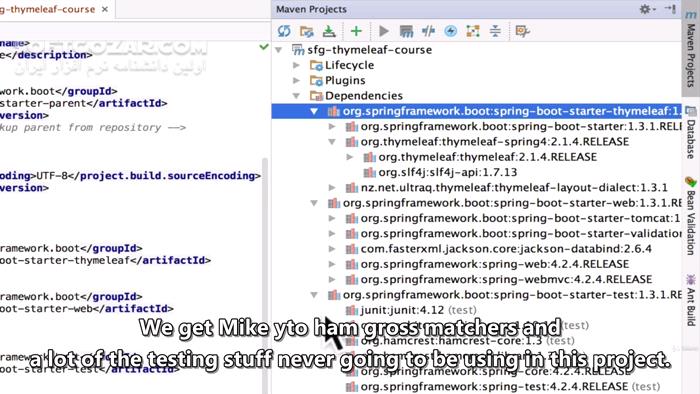Click sfg-thymeleaf-course module icon in tree
This screenshot has height=394, width=700.
coord(298,50)
